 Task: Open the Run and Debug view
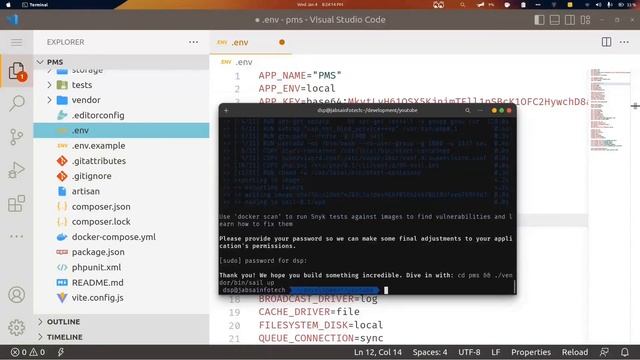pyautogui.click(x=17, y=170)
